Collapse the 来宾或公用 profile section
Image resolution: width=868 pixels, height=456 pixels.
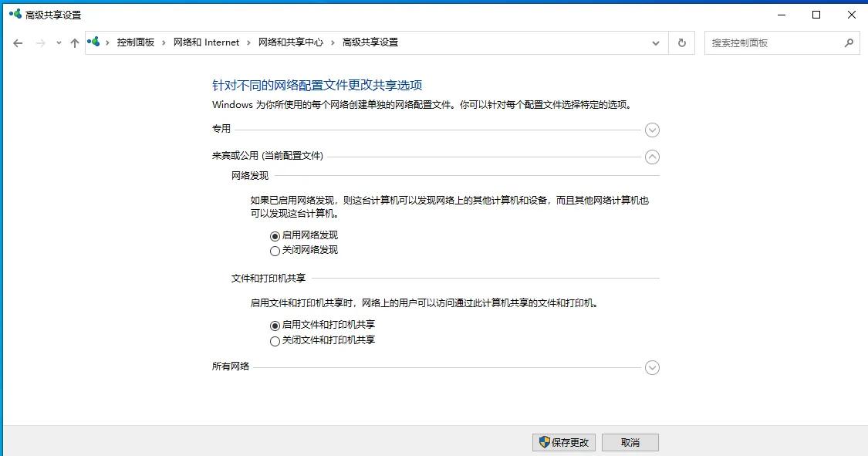click(x=652, y=157)
